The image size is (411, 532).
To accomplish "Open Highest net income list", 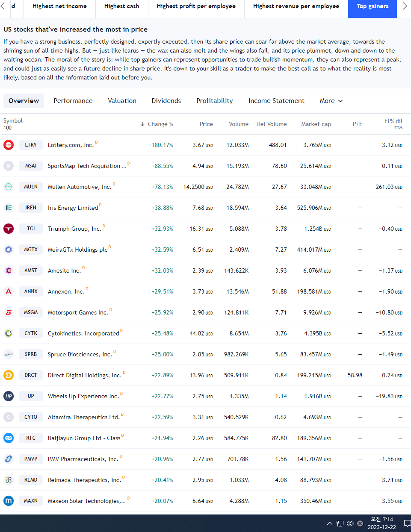I will [59, 6].
